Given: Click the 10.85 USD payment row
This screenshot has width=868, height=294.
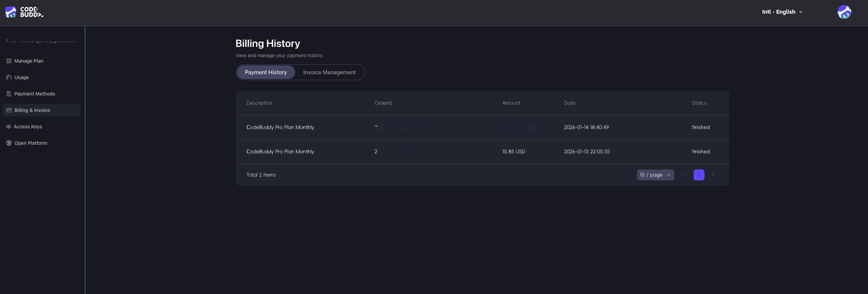Looking at the screenshot, I should 513,152.
